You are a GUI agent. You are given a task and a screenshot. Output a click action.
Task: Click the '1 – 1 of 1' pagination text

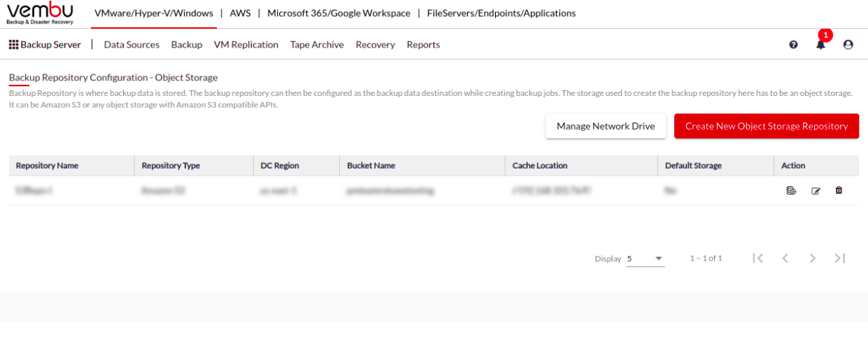[x=706, y=258]
